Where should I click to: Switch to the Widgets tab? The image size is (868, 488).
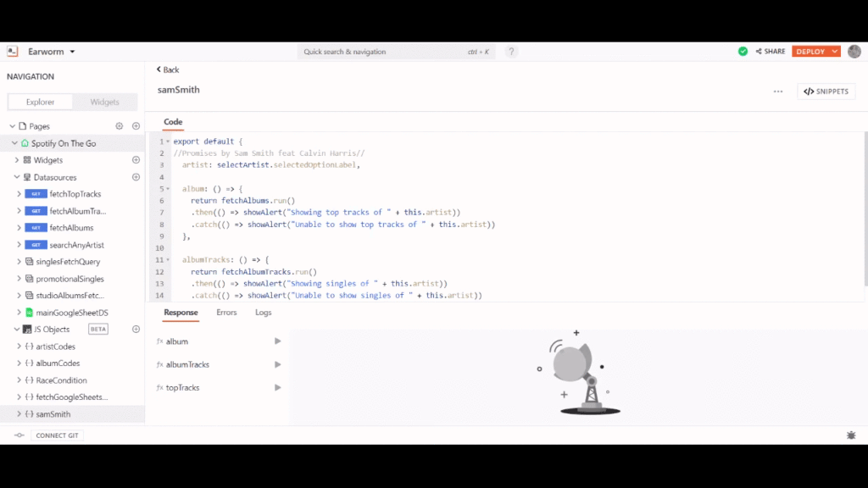(104, 102)
